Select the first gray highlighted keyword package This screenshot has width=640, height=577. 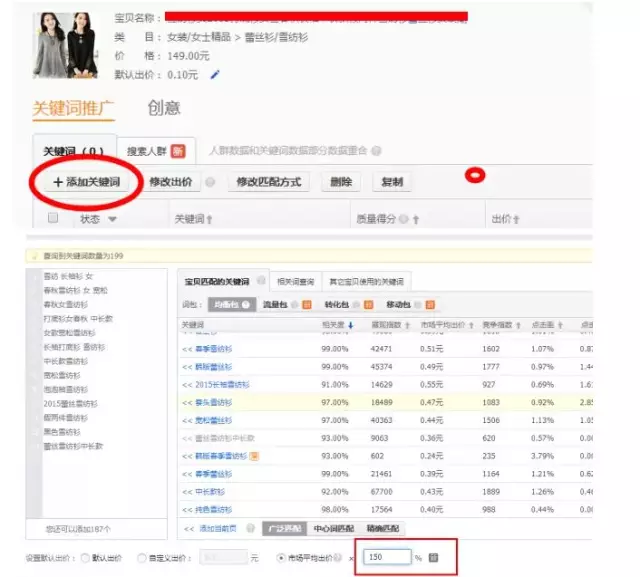[x=232, y=304]
